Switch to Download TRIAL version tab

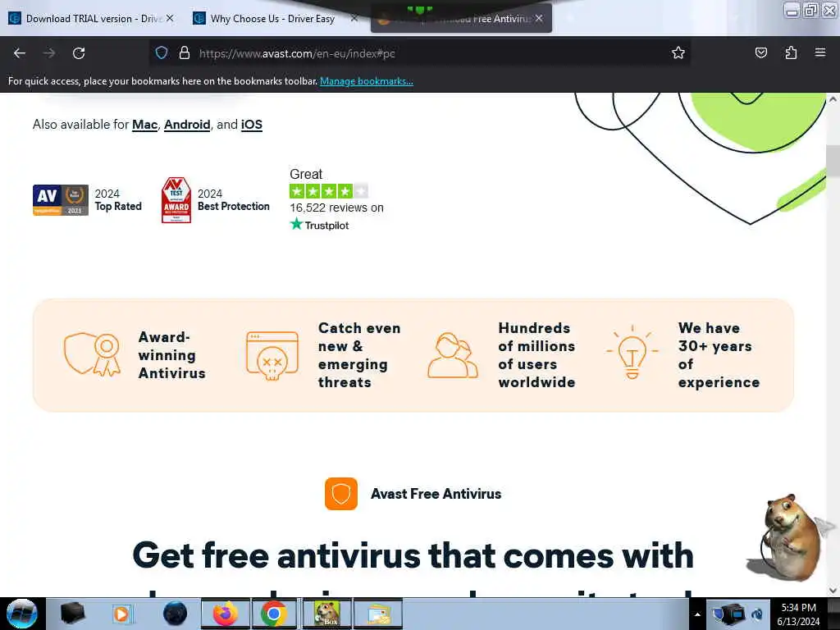click(85, 19)
